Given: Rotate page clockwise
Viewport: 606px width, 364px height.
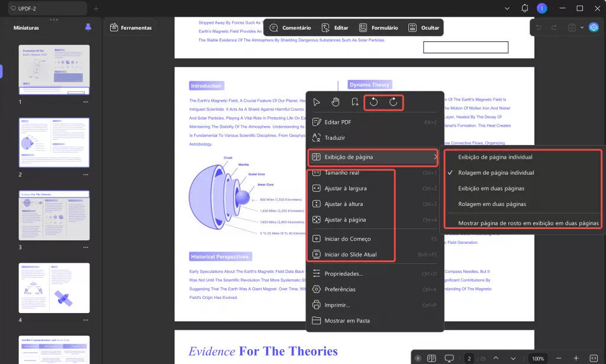Looking at the screenshot, I should (393, 102).
